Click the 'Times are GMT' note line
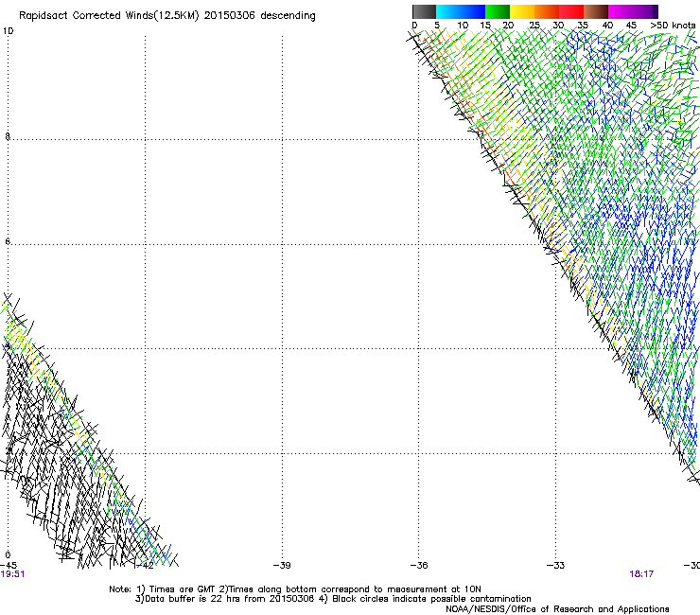The height and width of the screenshot is (615, 700). tap(295, 589)
